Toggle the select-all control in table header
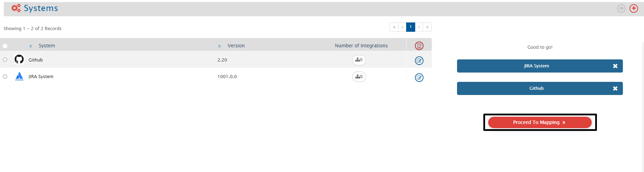Screen dimensions: 644x172 5,46
